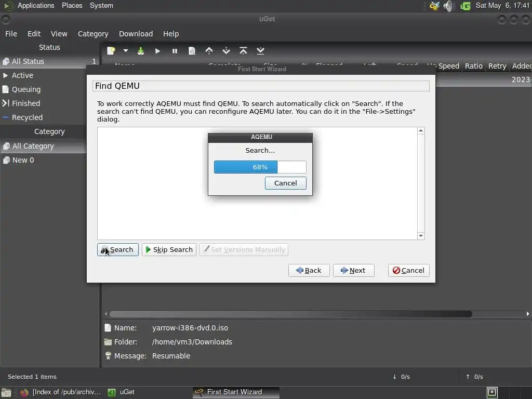The height and width of the screenshot is (399, 532).
Task: Move download to top icon
Action: coord(243,51)
